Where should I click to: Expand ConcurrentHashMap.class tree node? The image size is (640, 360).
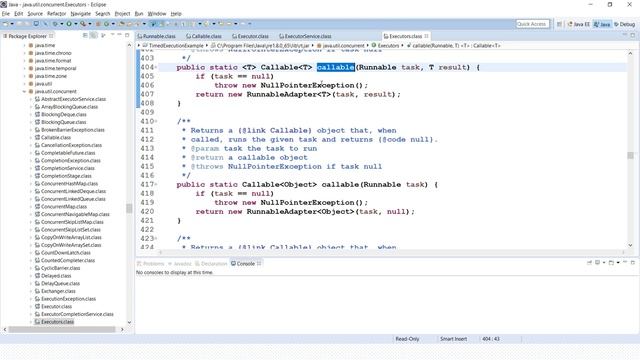(x=31, y=184)
